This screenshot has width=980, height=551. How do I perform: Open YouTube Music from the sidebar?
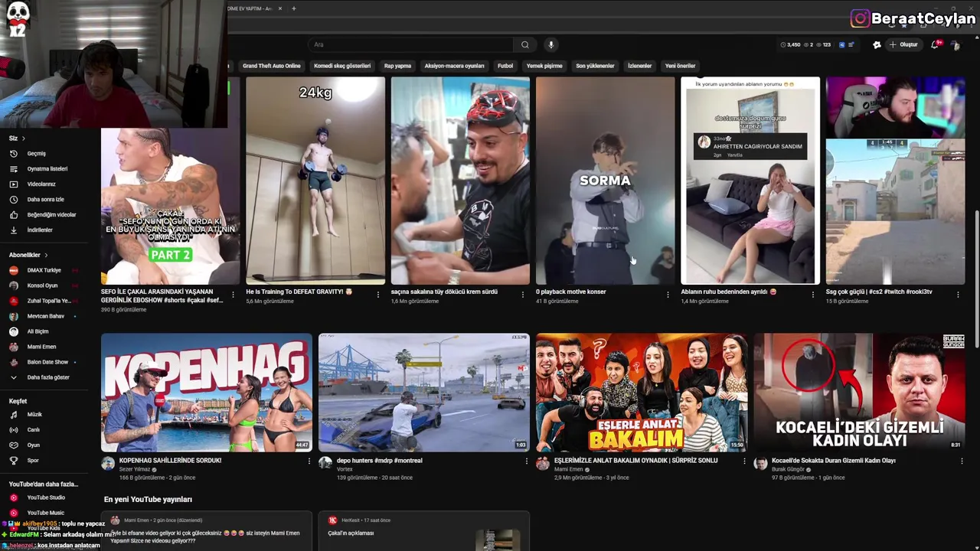point(45,513)
